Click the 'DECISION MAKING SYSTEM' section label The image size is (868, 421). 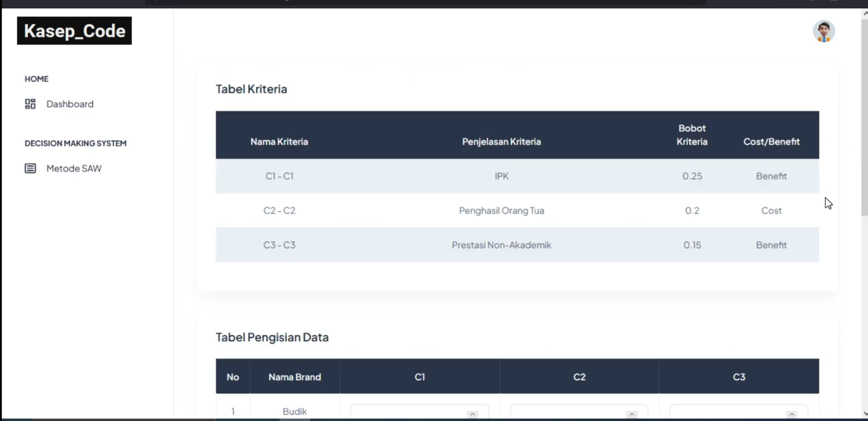pyautogui.click(x=75, y=143)
